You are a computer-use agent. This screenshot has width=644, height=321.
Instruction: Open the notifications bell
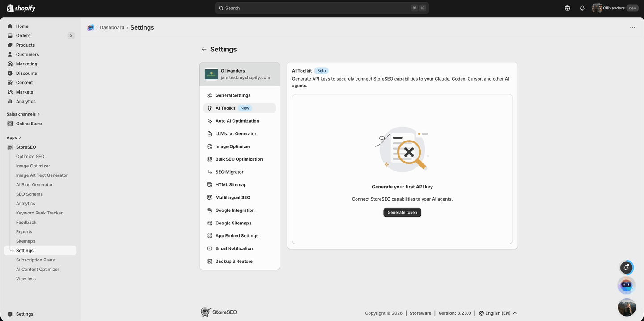582,8
